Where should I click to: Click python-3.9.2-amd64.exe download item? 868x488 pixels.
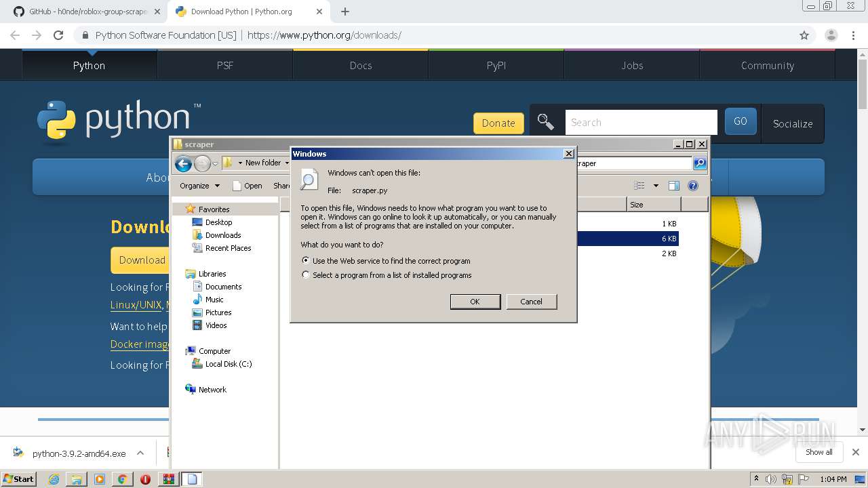point(79,453)
